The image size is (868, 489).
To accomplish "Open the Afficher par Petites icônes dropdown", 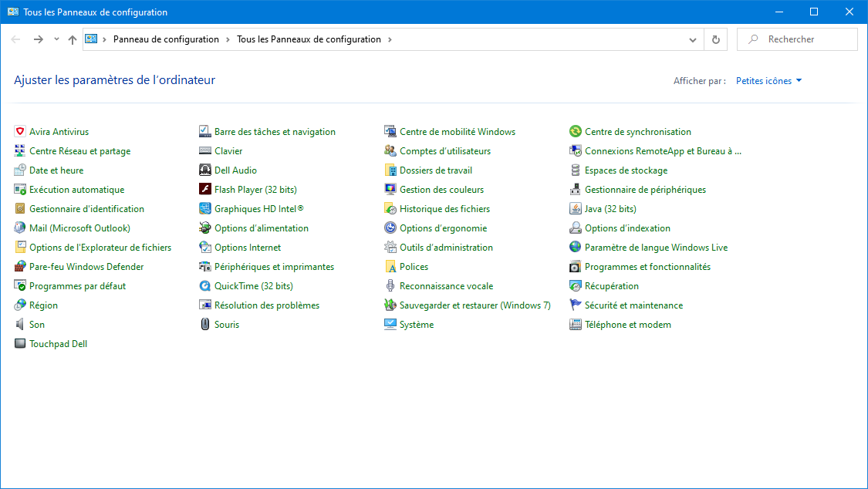I will point(769,81).
